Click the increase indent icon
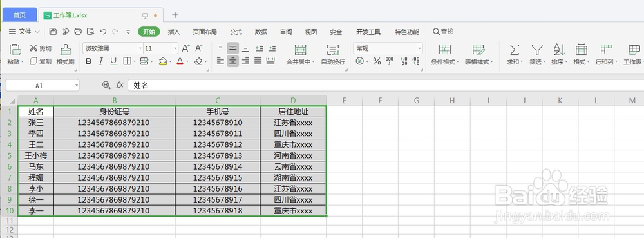The image size is (644, 238). 272,48
